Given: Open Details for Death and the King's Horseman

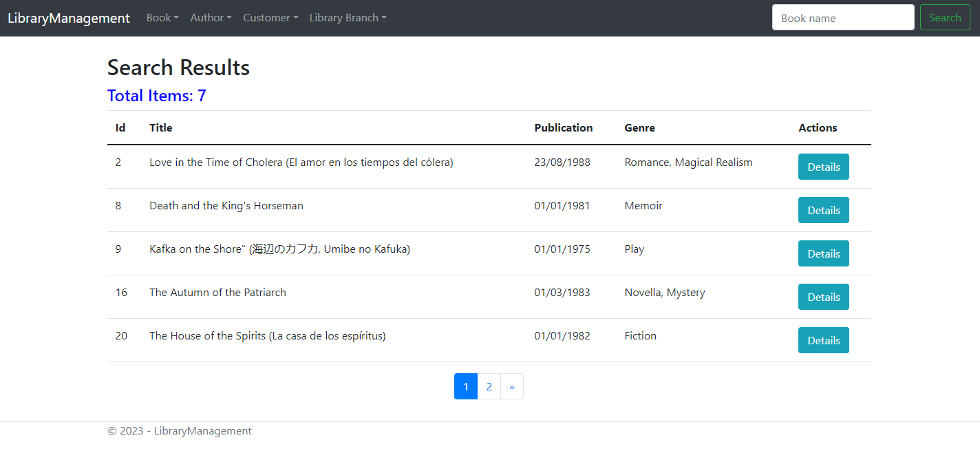Looking at the screenshot, I should tap(823, 210).
